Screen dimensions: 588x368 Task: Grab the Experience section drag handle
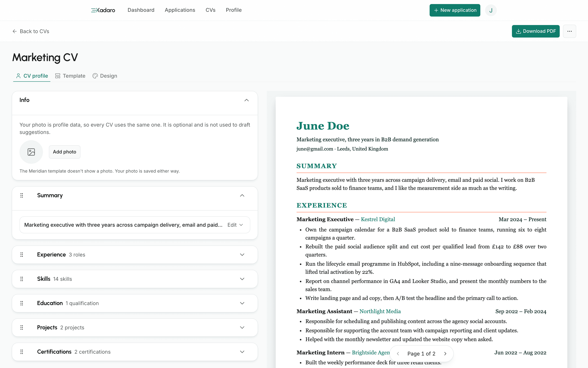point(22,255)
